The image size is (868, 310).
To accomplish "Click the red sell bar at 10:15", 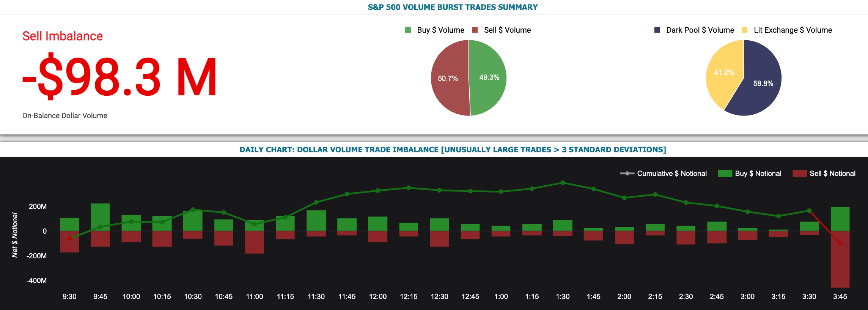I will click(162, 239).
